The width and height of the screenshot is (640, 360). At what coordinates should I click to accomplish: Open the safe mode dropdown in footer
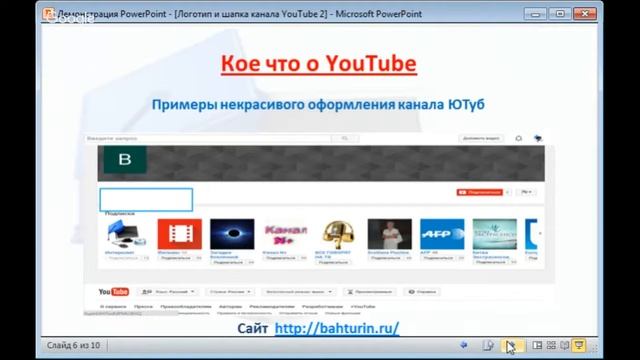(299, 292)
